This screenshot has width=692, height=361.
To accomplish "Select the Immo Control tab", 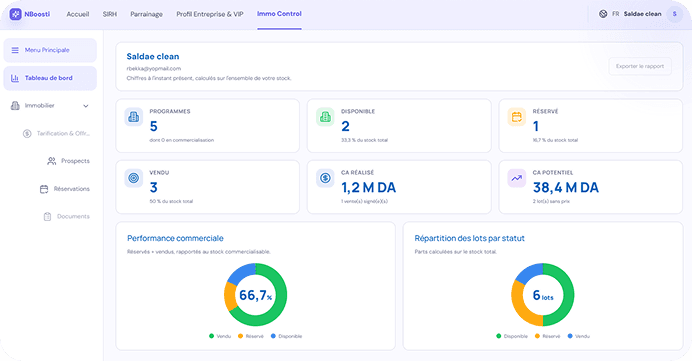I will click(x=279, y=14).
